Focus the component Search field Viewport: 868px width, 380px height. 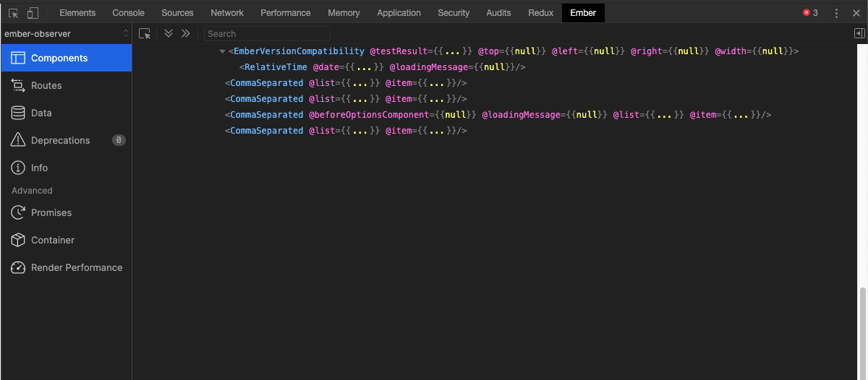(x=267, y=33)
